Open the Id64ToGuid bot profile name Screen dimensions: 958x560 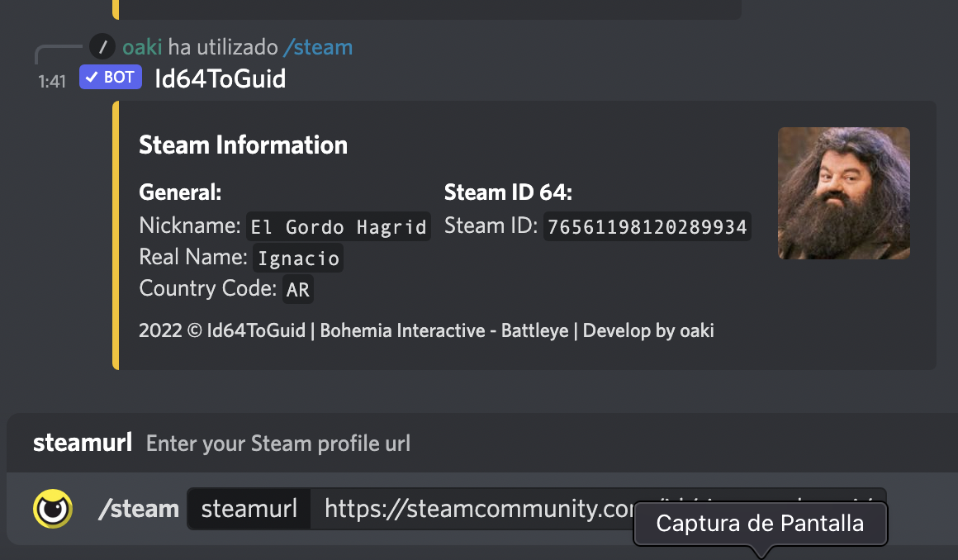[221, 78]
